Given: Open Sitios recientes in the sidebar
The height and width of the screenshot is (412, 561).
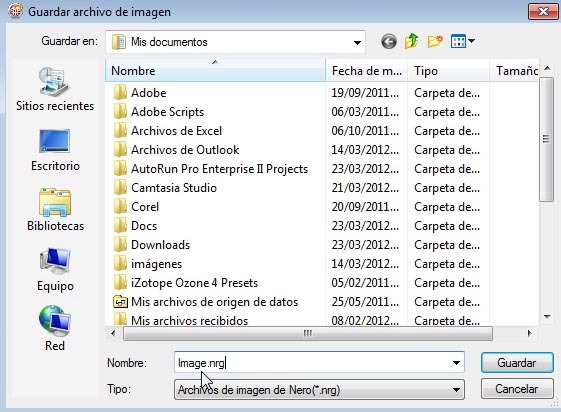Looking at the screenshot, I should pyautogui.click(x=55, y=89).
